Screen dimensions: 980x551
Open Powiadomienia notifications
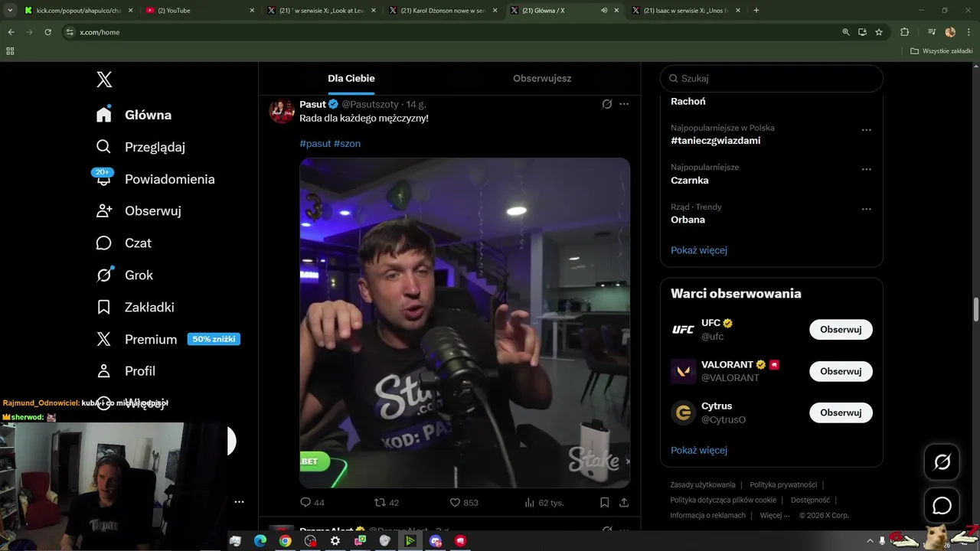155,179
